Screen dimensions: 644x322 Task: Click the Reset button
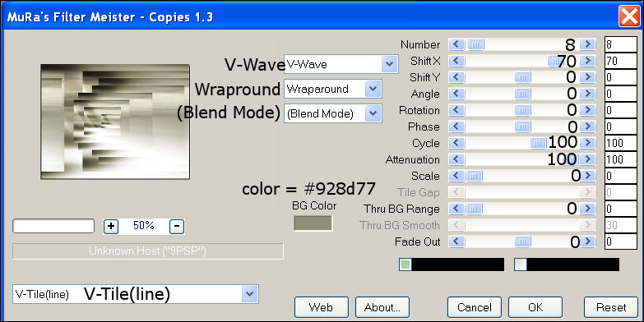point(611,307)
